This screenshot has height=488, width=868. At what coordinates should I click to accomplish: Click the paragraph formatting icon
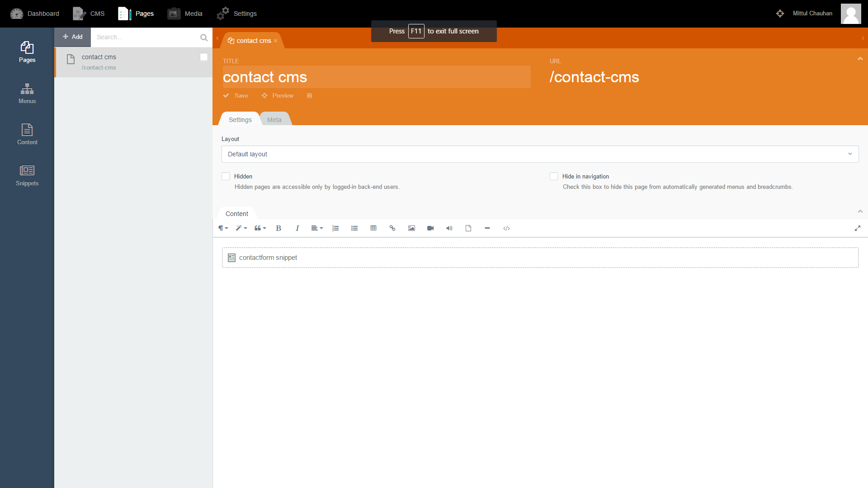pyautogui.click(x=222, y=228)
